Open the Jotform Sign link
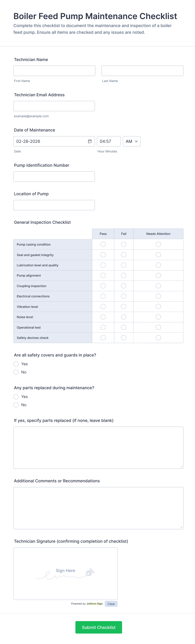The width and height of the screenshot is (195, 644). (x=95, y=604)
